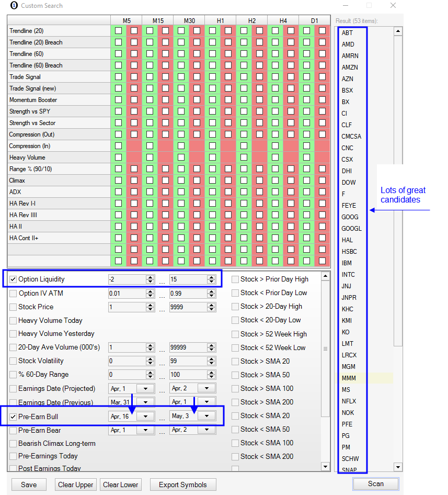The width and height of the screenshot is (448, 495).
Task: Open Earnings Date (Previous) start date dropdown
Action: [x=145, y=402]
